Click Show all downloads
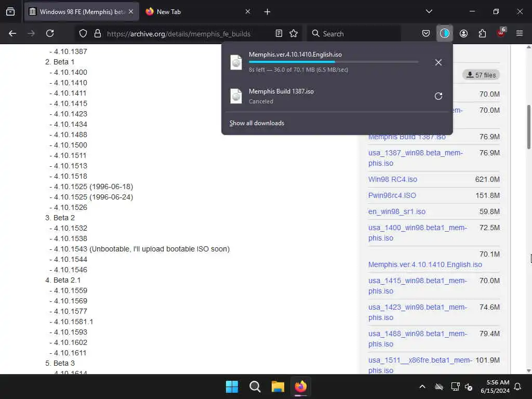Screen dimensions: 532x399 (x=257, y=123)
